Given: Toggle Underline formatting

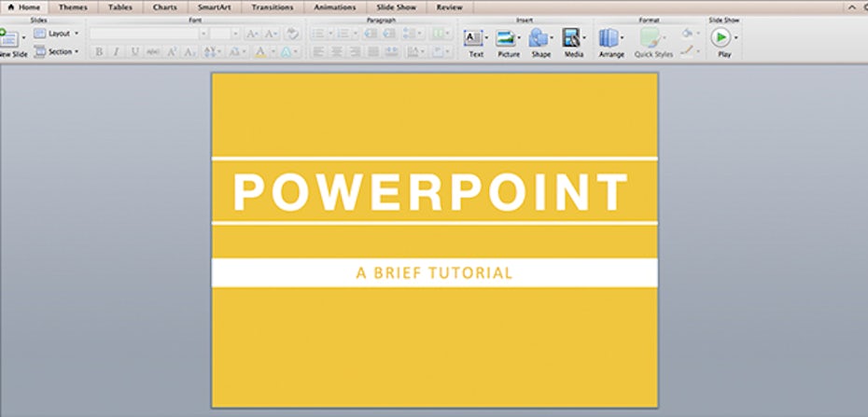Looking at the screenshot, I should (135, 52).
